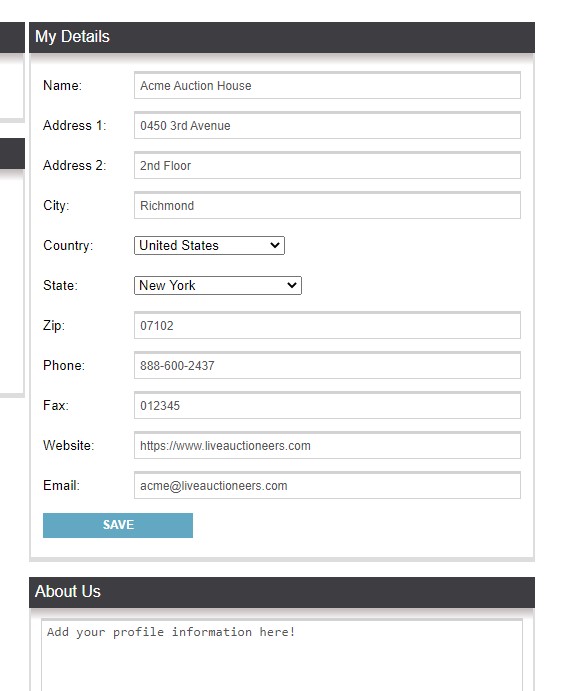Click the About Us profile text area
The height and width of the screenshot is (691, 571).
point(282,655)
